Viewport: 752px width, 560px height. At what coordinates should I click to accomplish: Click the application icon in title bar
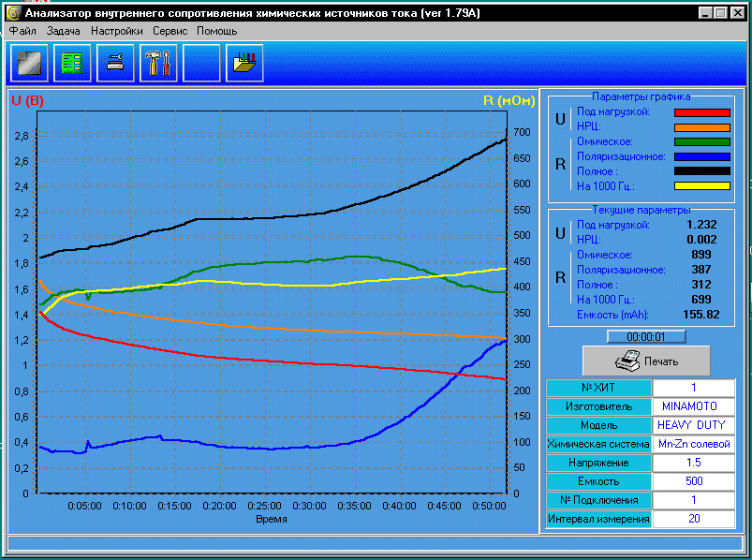pos(14,13)
